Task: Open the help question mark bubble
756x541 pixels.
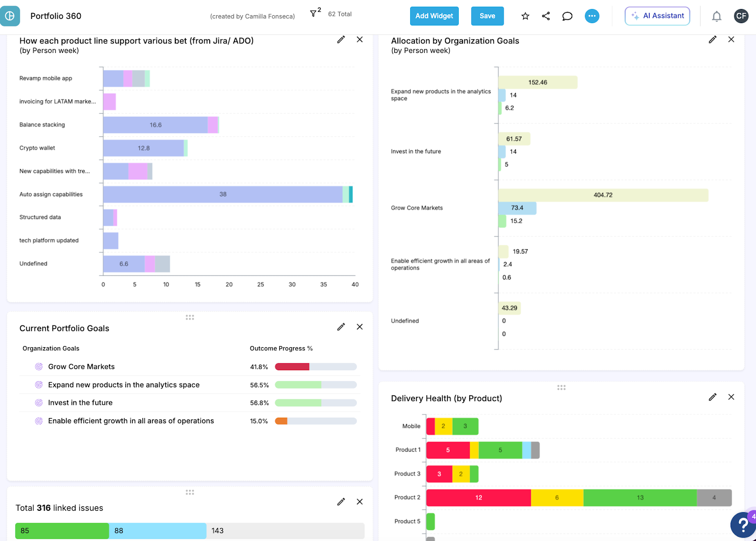Action: (x=743, y=524)
